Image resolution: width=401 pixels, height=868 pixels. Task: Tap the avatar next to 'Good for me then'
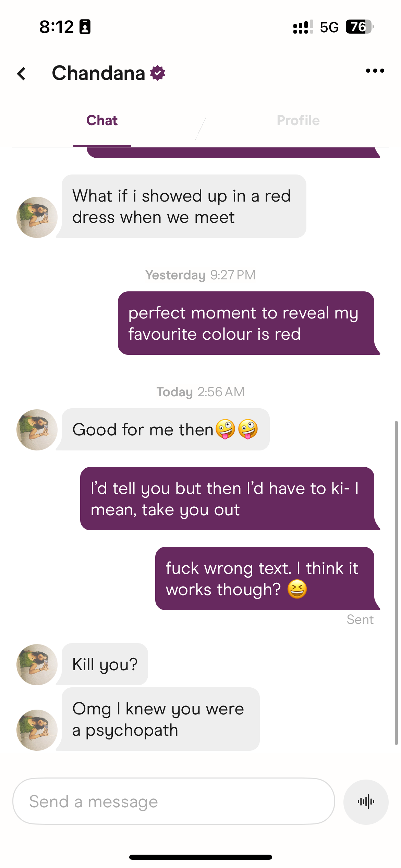pos(37,430)
